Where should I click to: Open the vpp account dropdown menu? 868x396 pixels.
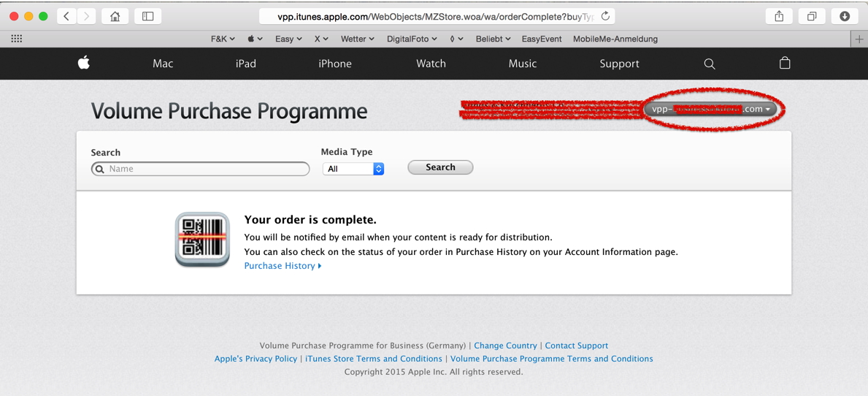click(x=710, y=109)
